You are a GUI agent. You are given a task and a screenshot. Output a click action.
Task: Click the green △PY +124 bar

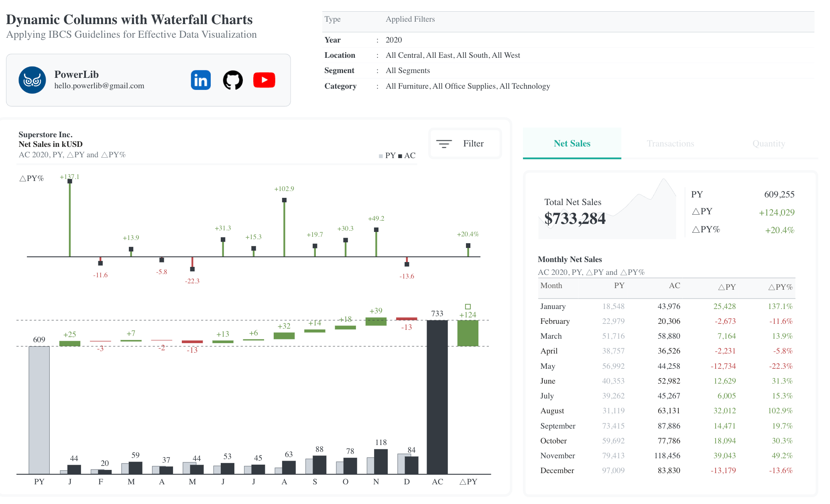click(468, 333)
